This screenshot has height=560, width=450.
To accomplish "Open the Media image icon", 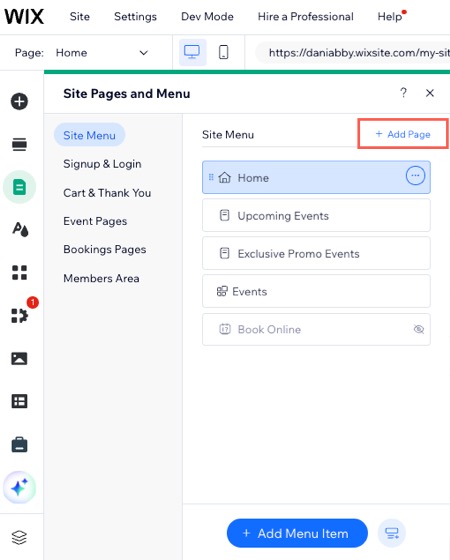I will click(19, 358).
